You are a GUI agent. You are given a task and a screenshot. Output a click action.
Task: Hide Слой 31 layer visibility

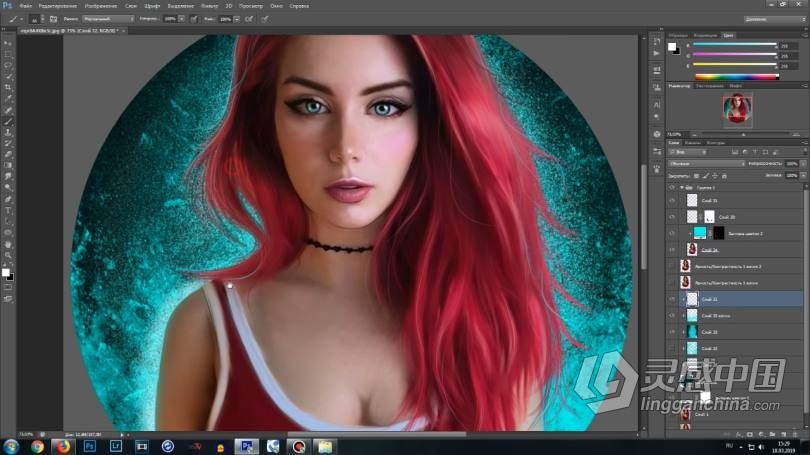click(x=672, y=200)
